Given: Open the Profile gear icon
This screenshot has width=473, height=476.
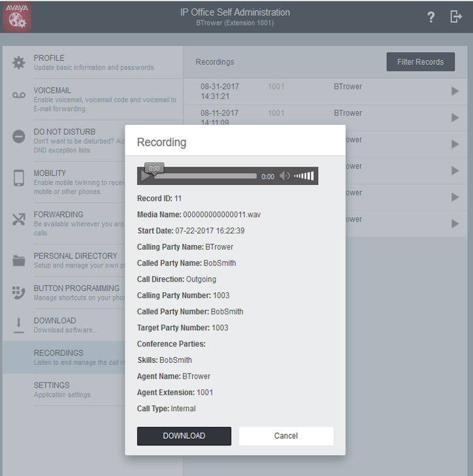Looking at the screenshot, I should point(19,63).
